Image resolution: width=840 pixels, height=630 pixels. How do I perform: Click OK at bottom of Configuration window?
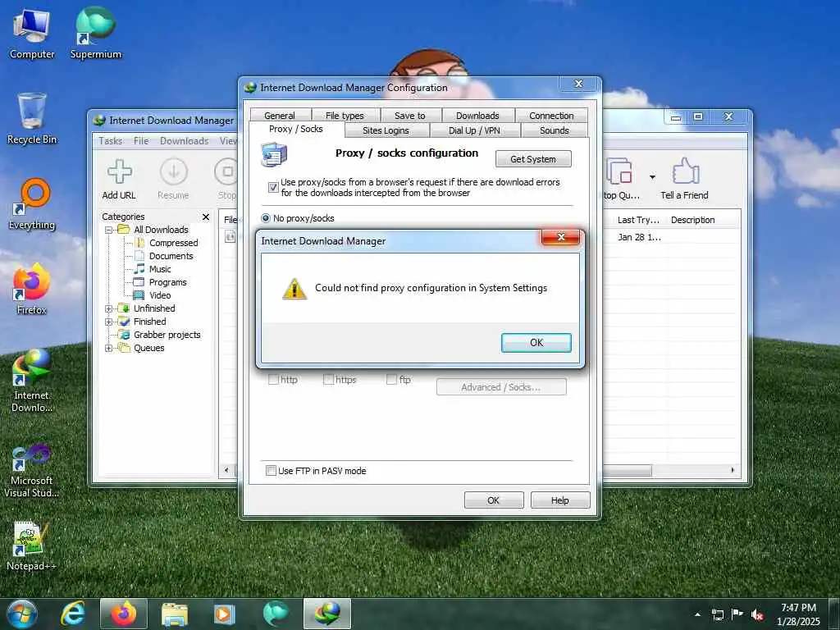pyautogui.click(x=493, y=500)
